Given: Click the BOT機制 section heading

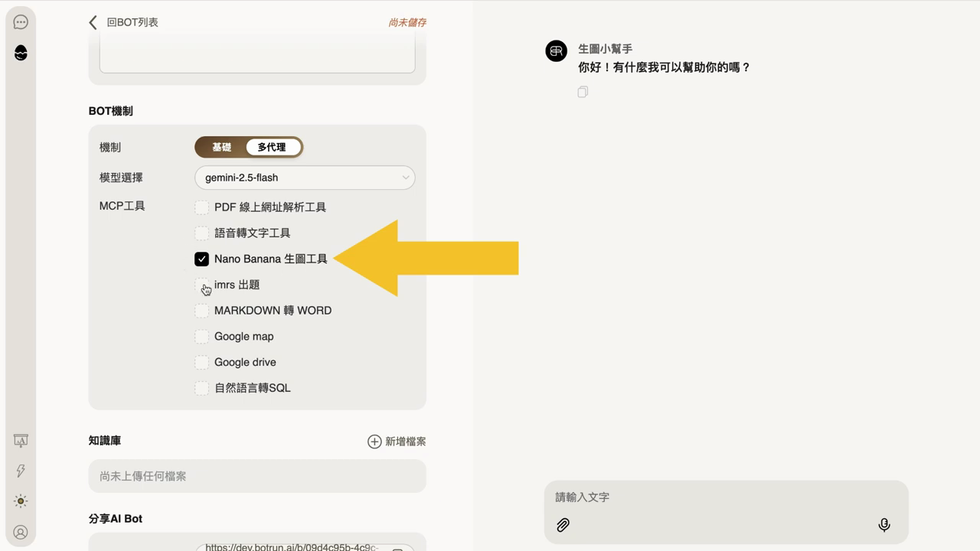Looking at the screenshot, I should point(111,111).
